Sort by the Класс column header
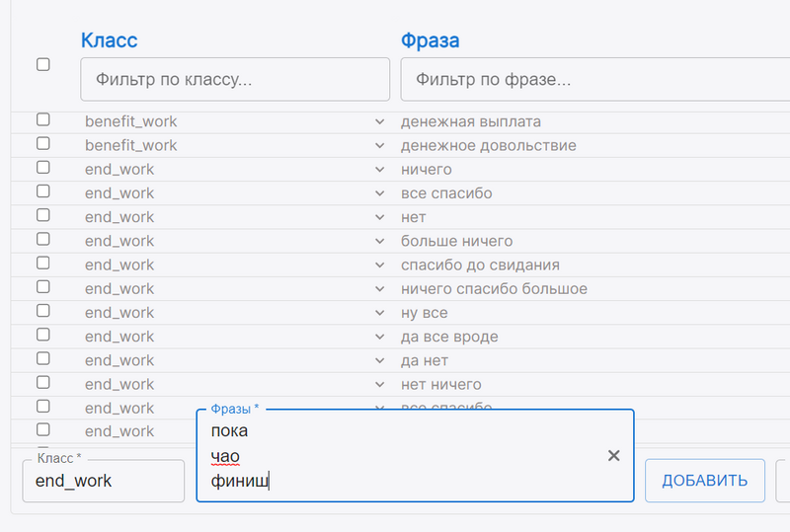This screenshot has width=790, height=532. point(109,40)
